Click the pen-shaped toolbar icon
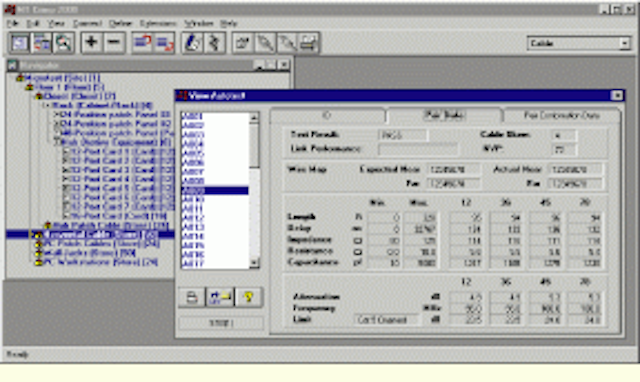 (192, 42)
